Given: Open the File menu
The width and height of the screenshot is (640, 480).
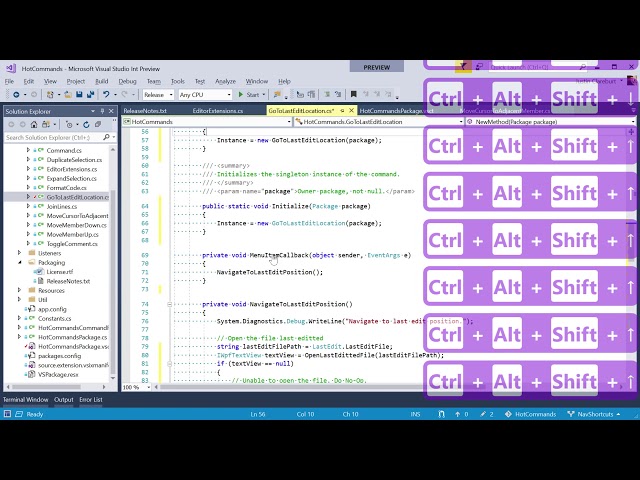Looking at the screenshot, I should click(9, 81).
